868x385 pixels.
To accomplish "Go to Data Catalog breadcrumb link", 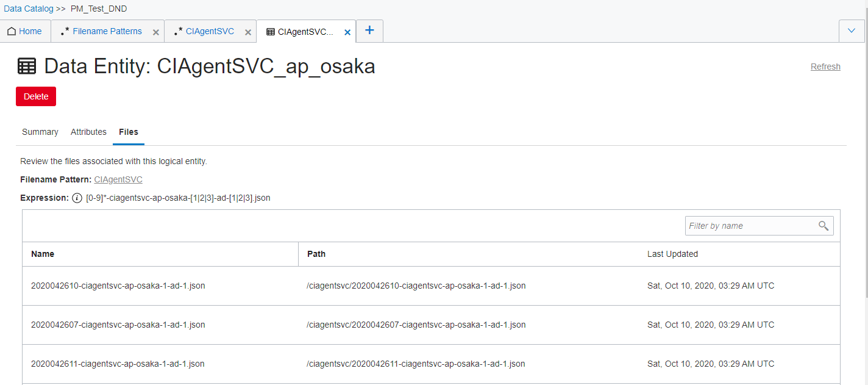I will [x=29, y=9].
